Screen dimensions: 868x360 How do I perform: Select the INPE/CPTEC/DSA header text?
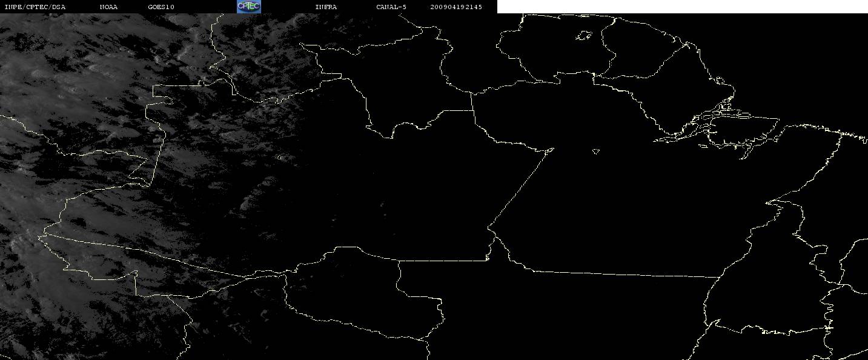pyautogui.click(x=35, y=7)
